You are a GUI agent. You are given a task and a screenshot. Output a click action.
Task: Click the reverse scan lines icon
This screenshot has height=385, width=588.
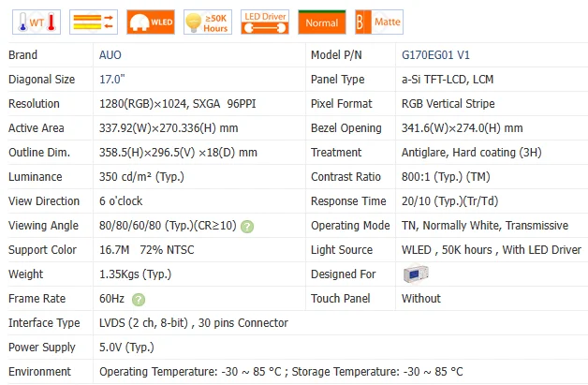click(x=94, y=22)
